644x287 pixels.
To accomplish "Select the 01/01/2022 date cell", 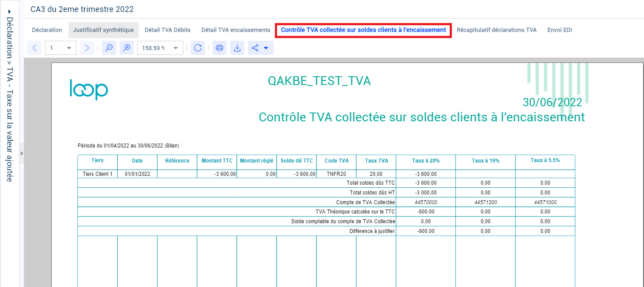I will (x=137, y=174).
